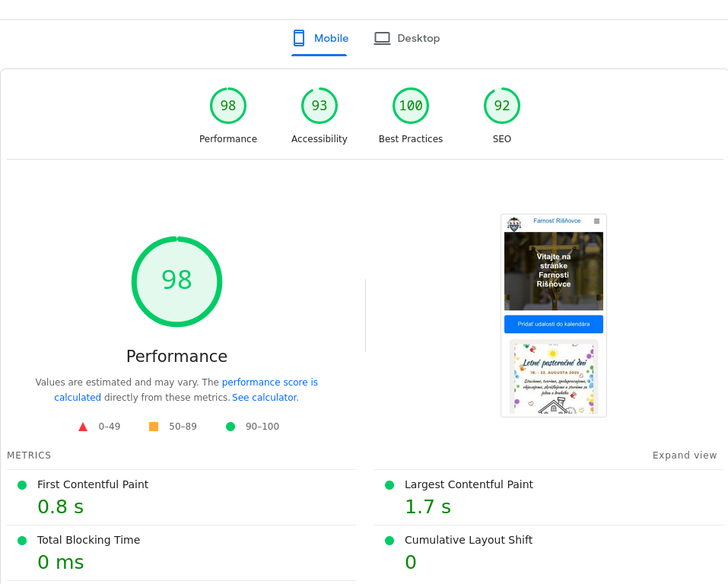
Task: Select the SEO score gauge 92
Action: (502, 106)
